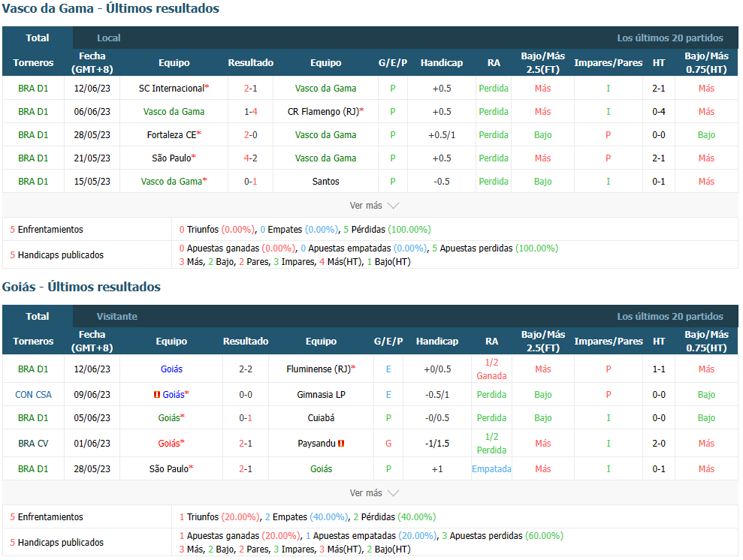Click the 0-1 result against Cuiabá

(x=246, y=418)
